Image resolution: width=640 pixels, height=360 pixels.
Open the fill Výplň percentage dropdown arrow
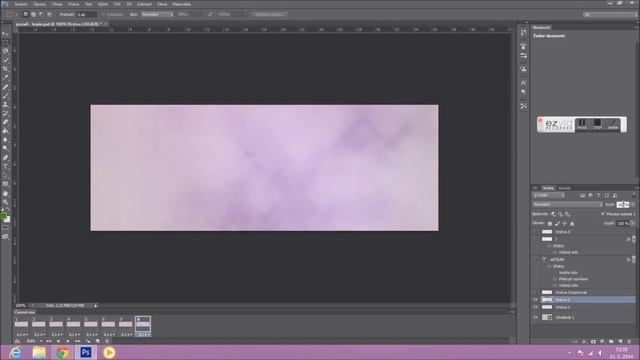[x=633, y=224]
